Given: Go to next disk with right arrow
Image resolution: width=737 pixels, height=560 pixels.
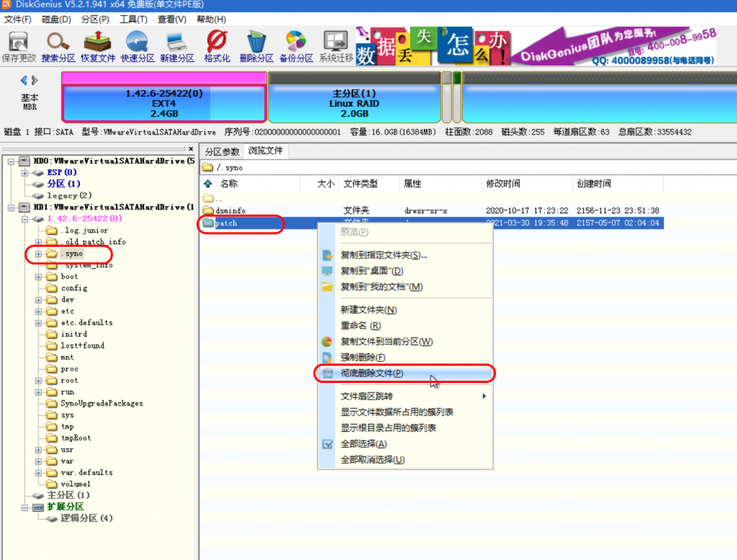Looking at the screenshot, I should pyautogui.click(x=35, y=81).
